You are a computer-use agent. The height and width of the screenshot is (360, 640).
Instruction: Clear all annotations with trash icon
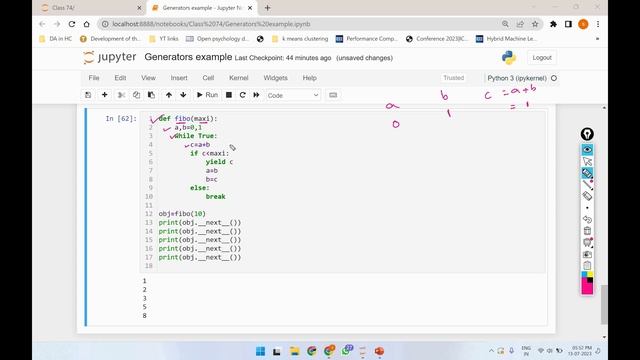coord(587,231)
